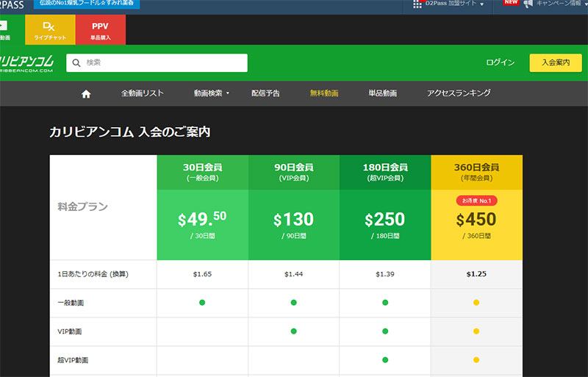Image resolution: width=588 pixels, height=377 pixels.
Task: Click 一般動画 dot in 30日会員 column
Action: [202, 302]
